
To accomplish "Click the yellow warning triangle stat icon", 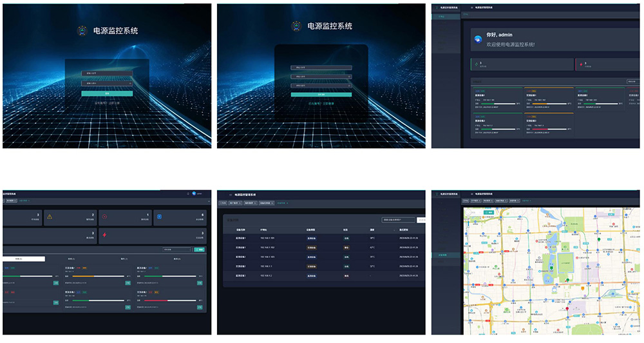I will pos(50,217).
